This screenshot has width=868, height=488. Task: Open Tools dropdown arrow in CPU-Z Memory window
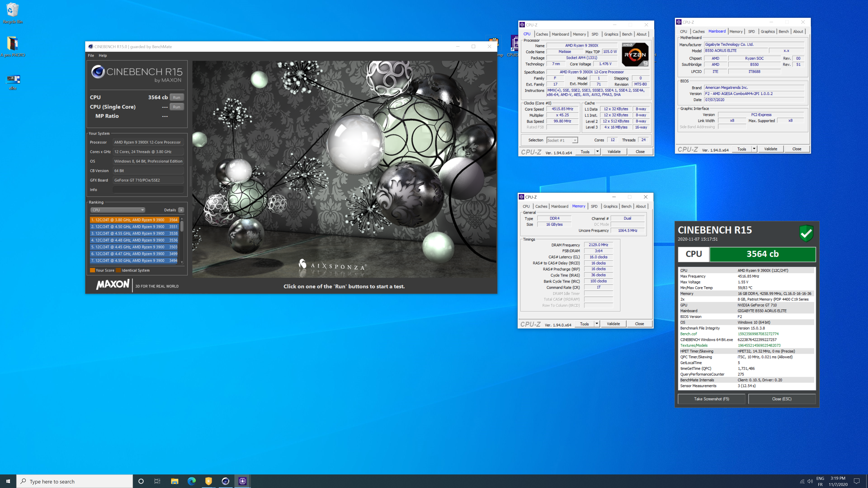click(597, 324)
